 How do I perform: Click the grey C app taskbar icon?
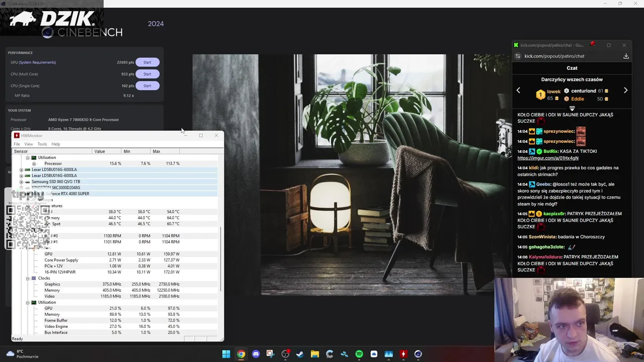pyautogui.click(x=330, y=354)
